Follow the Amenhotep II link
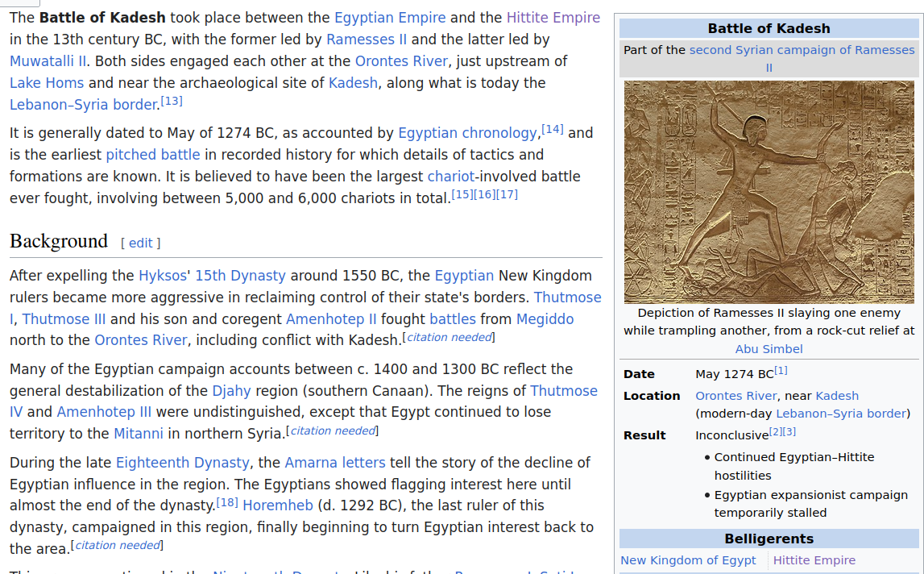 331,320
